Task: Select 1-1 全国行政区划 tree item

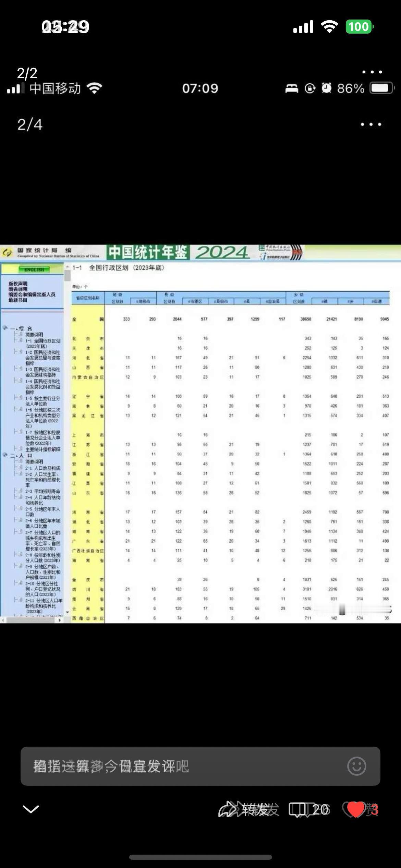Action: (x=43, y=343)
